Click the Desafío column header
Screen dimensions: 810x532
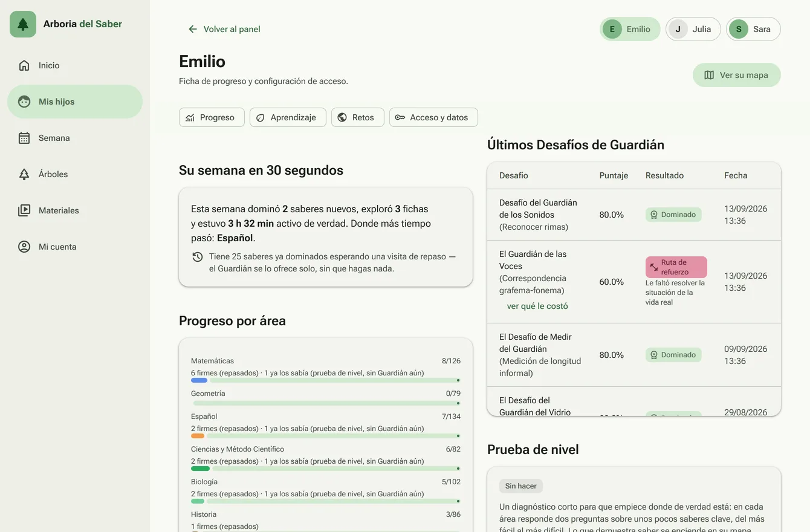(514, 175)
